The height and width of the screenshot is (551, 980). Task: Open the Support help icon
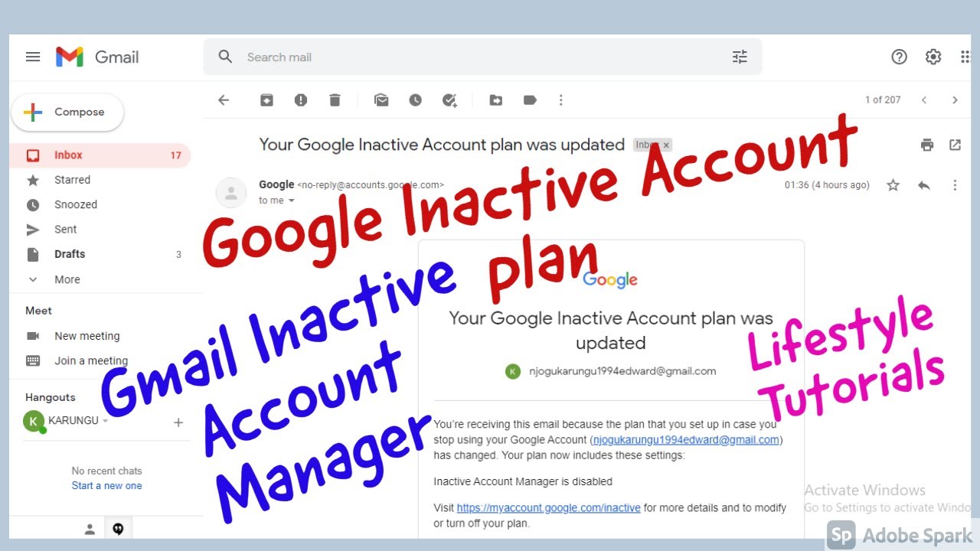pyautogui.click(x=900, y=57)
